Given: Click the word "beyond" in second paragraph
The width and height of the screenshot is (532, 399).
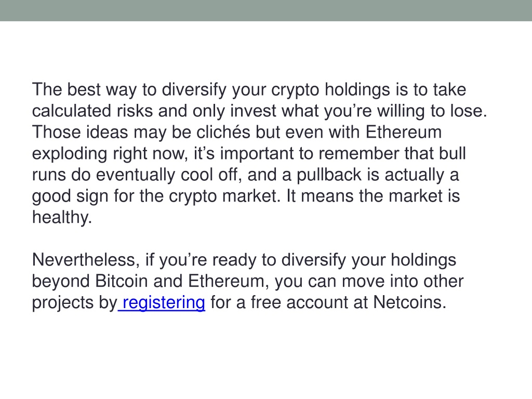Looking at the screenshot, I should click(x=61, y=282).
